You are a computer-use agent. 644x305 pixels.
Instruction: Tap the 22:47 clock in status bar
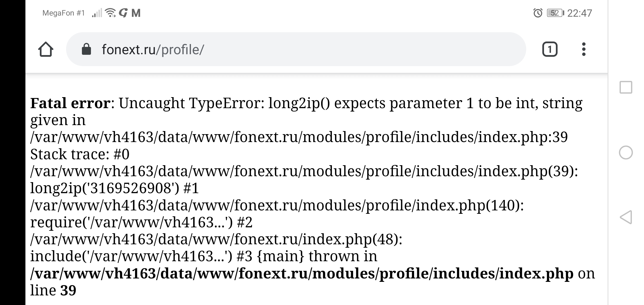click(x=579, y=13)
